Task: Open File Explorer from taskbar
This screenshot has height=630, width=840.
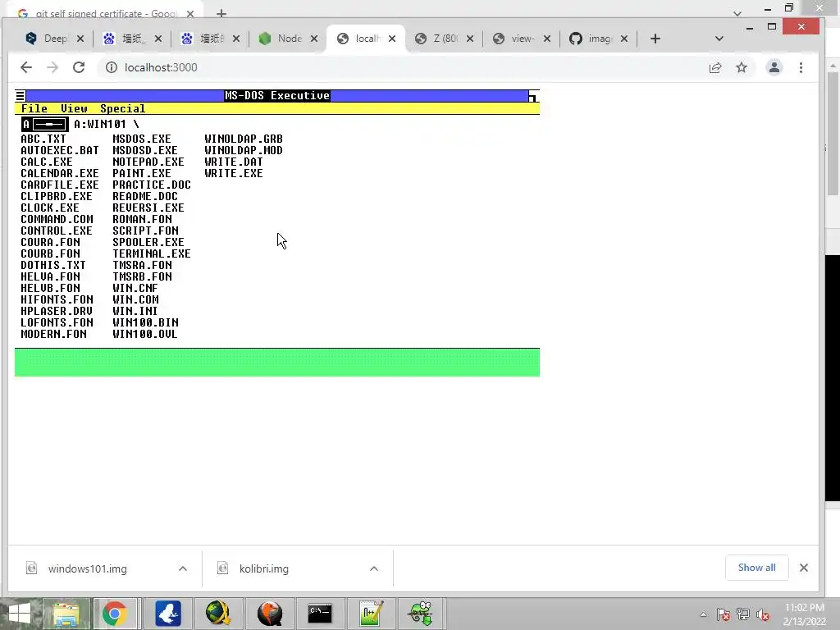Action: (x=66, y=614)
